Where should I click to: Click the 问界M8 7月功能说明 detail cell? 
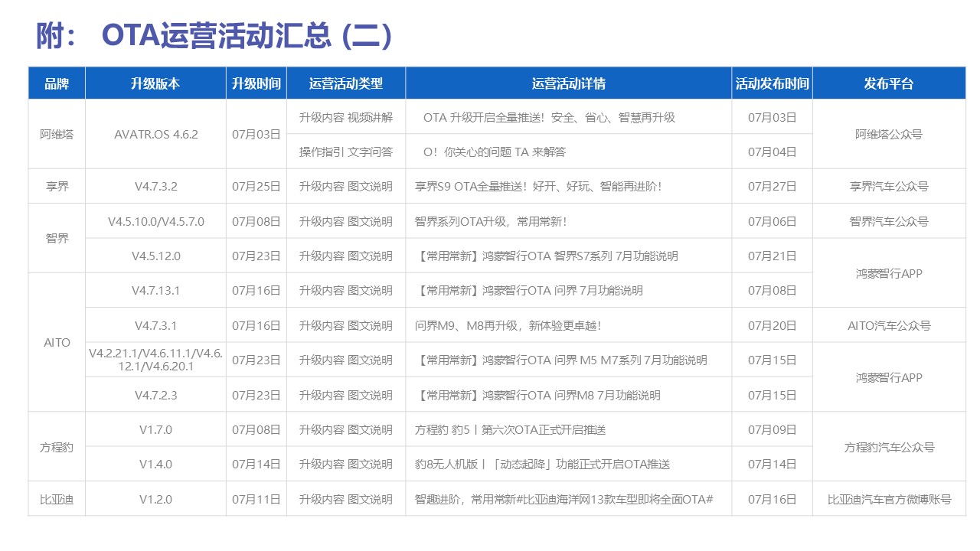pos(569,395)
